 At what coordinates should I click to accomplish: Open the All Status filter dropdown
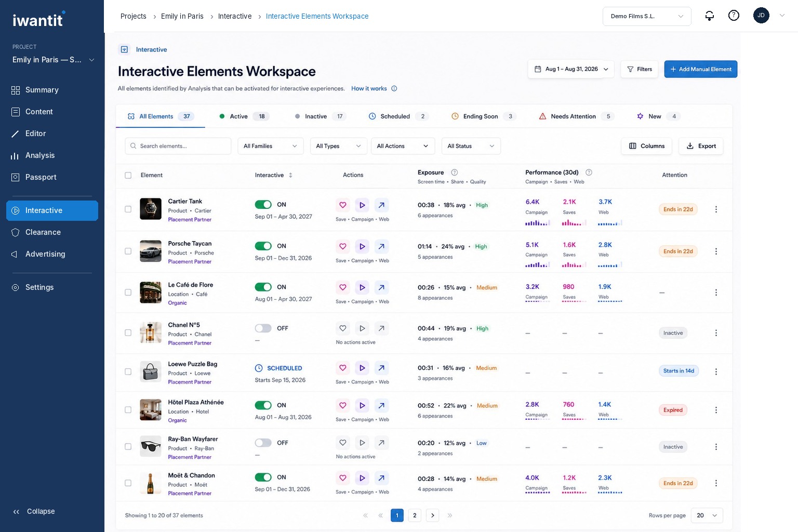(471, 146)
